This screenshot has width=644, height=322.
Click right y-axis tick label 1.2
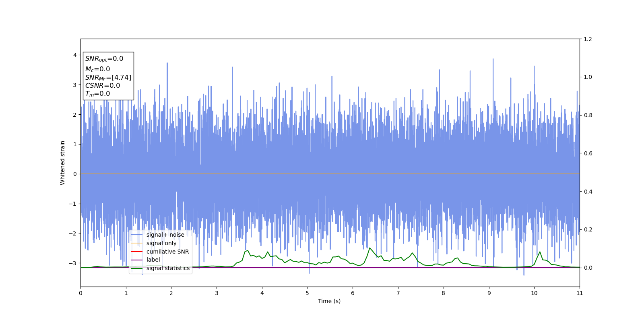[588, 39]
